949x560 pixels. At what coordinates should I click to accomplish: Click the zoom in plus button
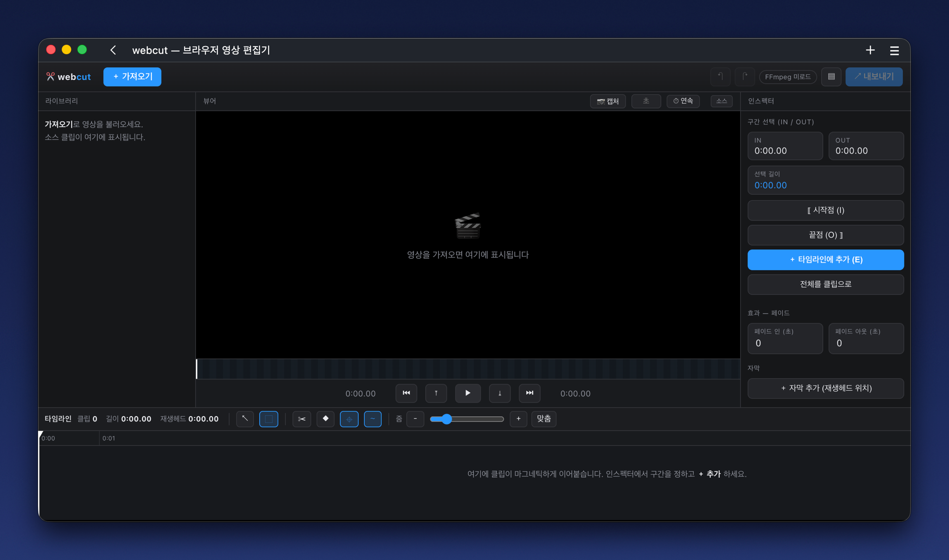519,419
